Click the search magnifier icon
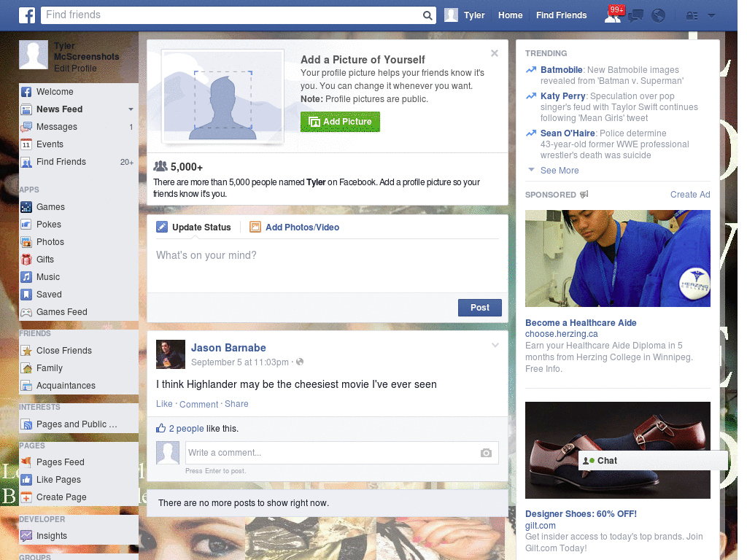Image resolution: width=747 pixels, height=560 pixels. pos(427,15)
